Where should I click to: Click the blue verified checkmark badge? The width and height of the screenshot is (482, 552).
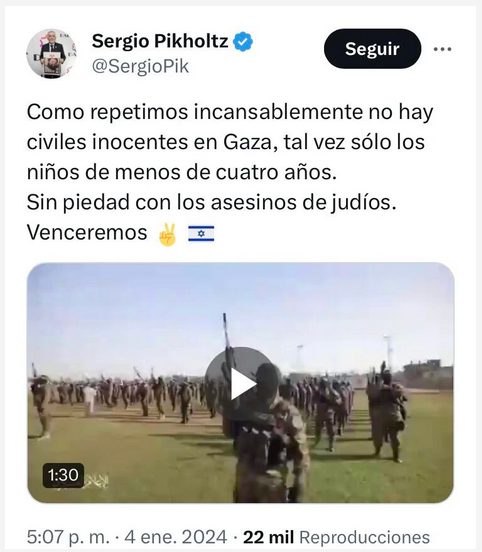click(x=243, y=42)
